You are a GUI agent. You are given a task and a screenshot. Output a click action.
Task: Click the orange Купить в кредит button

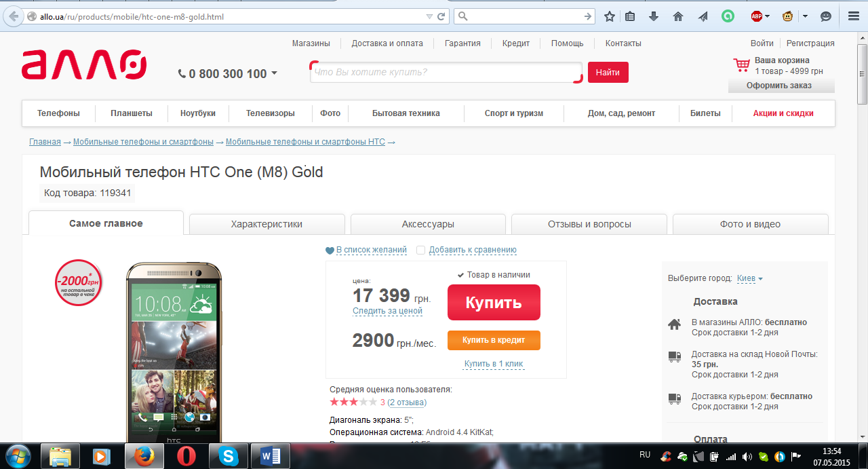494,340
